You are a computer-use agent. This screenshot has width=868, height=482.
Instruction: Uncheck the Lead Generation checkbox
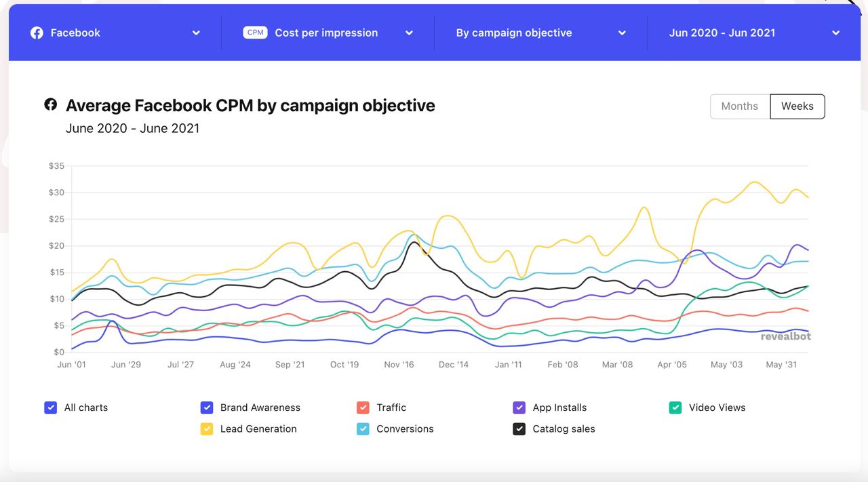[x=207, y=428]
